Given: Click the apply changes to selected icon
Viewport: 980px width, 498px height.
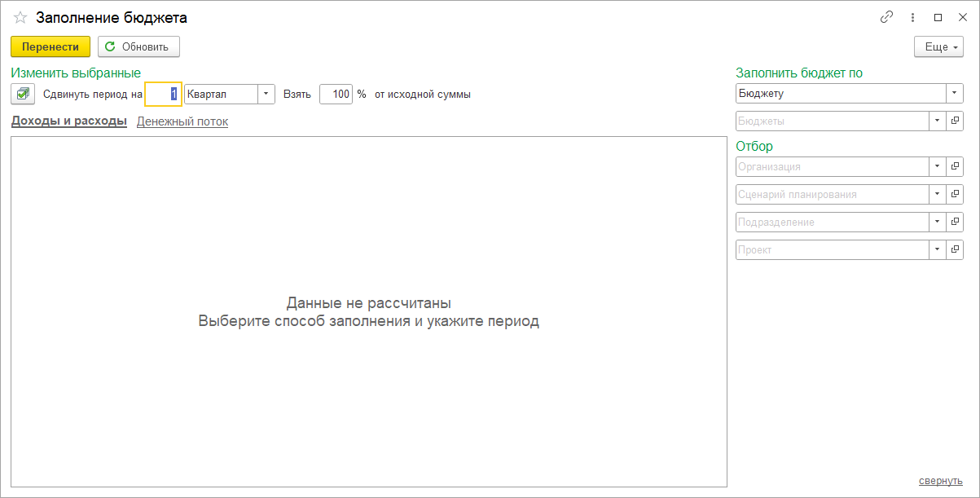Looking at the screenshot, I should click(x=23, y=94).
